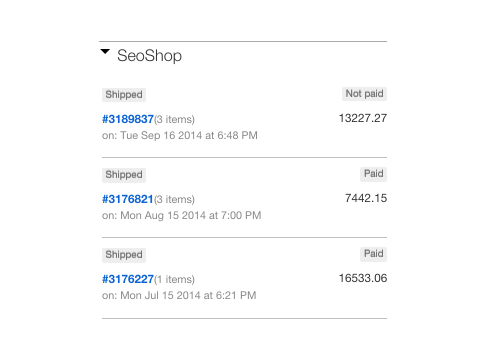Click Paid badge on order #3176227
Screen dimensions: 480x360
[373, 254]
